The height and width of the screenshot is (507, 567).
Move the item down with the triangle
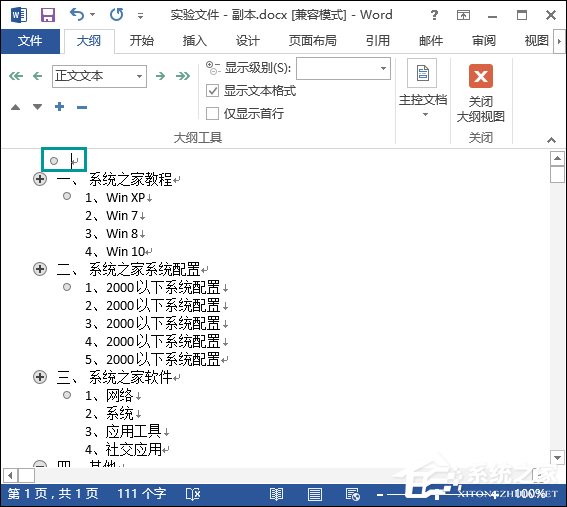tap(37, 107)
